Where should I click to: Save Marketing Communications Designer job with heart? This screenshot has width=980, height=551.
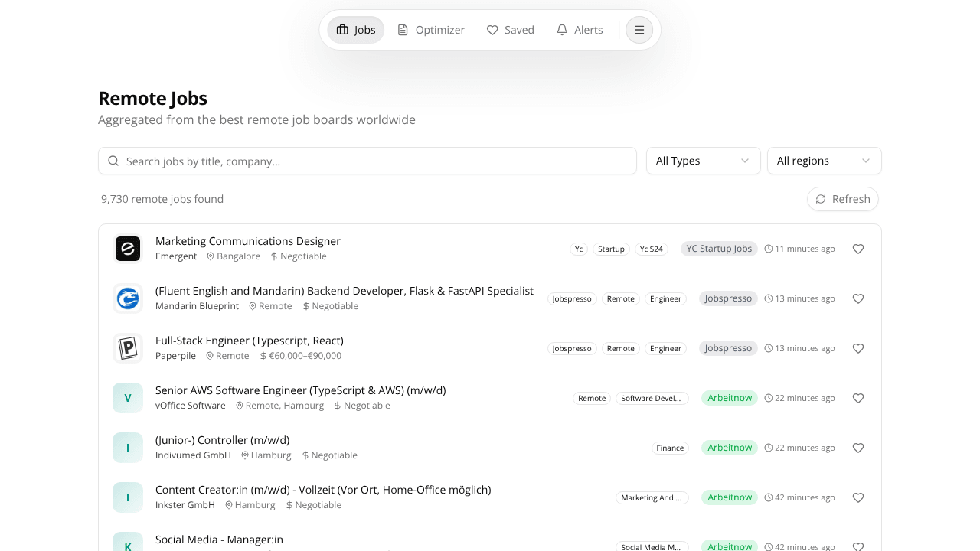click(x=858, y=249)
